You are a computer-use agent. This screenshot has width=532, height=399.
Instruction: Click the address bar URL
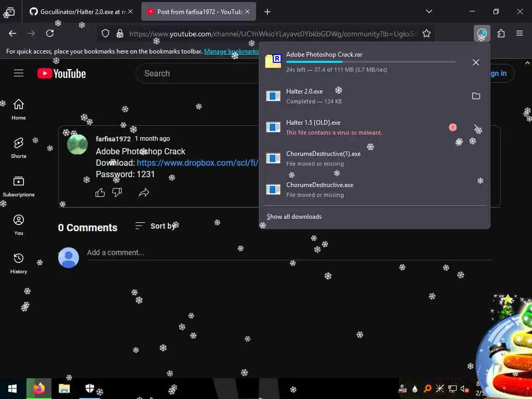pos(271,34)
